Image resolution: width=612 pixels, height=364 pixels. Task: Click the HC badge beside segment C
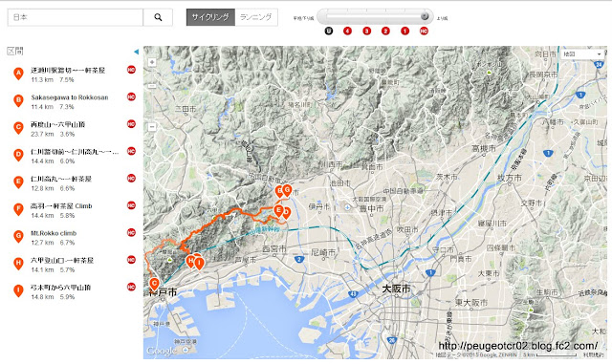[131, 124]
